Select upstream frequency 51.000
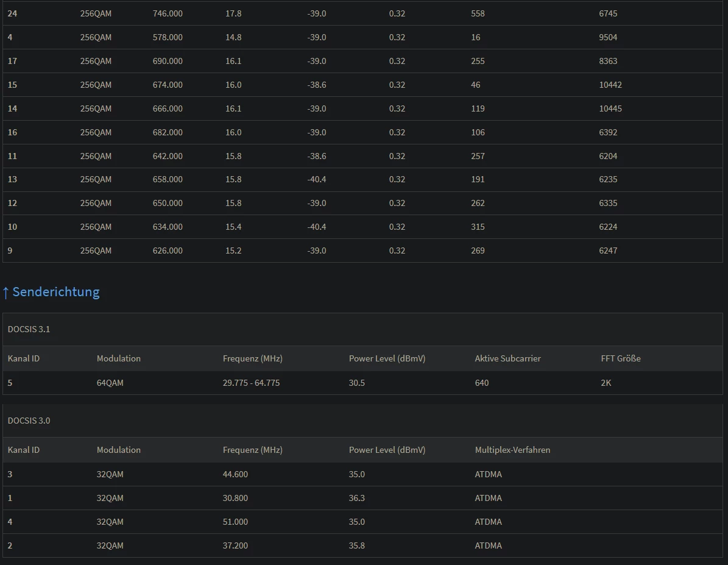 point(235,522)
